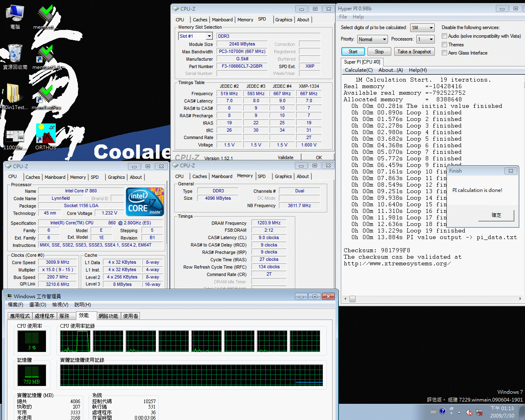
Task: Click the CPU usage 3% gauge
Action: (x=32, y=341)
